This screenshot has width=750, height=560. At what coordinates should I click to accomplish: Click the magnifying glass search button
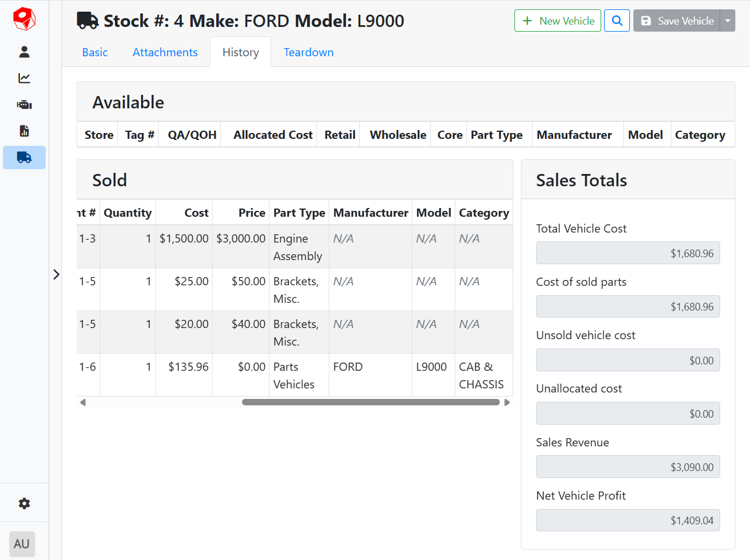(x=617, y=21)
